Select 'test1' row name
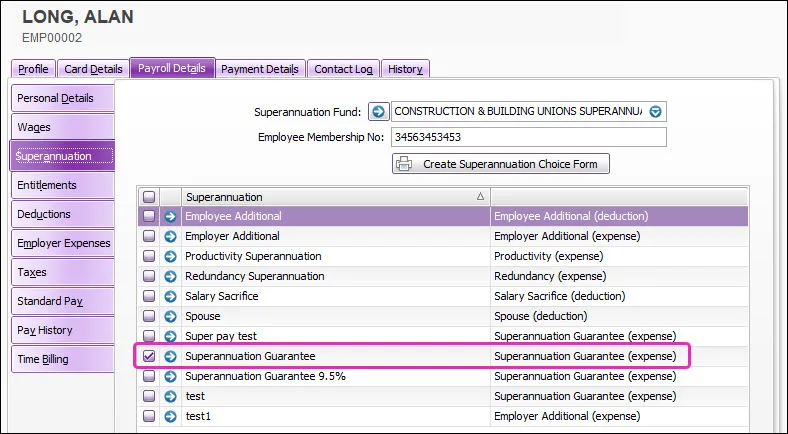788x434 pixels. tap(198, 416)
